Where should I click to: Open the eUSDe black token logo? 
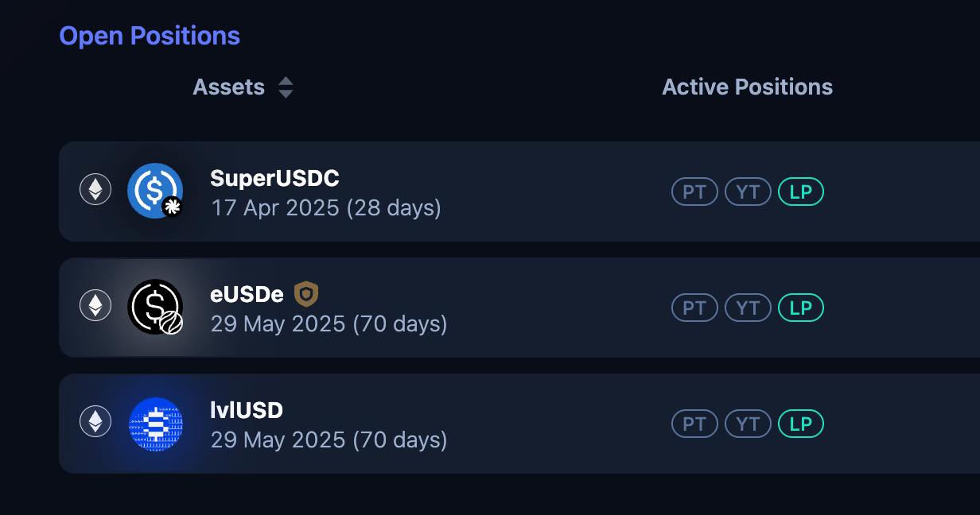(155, 307)
